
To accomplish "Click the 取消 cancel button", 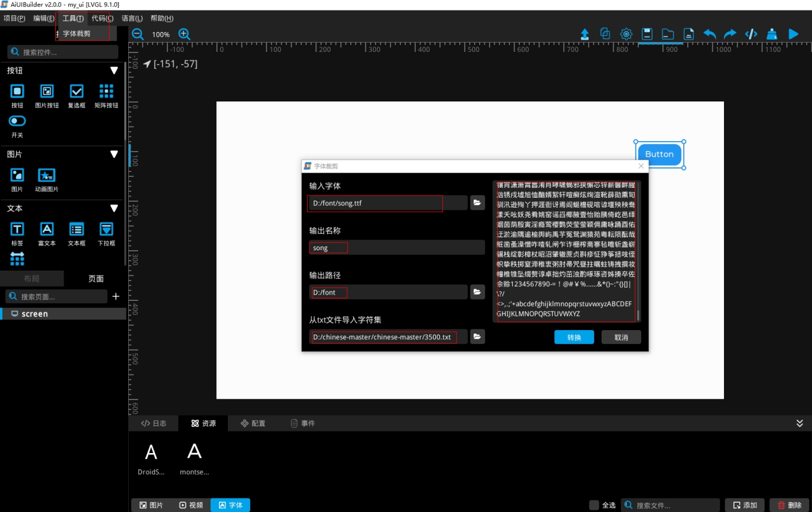I will [x=621, y=337].
